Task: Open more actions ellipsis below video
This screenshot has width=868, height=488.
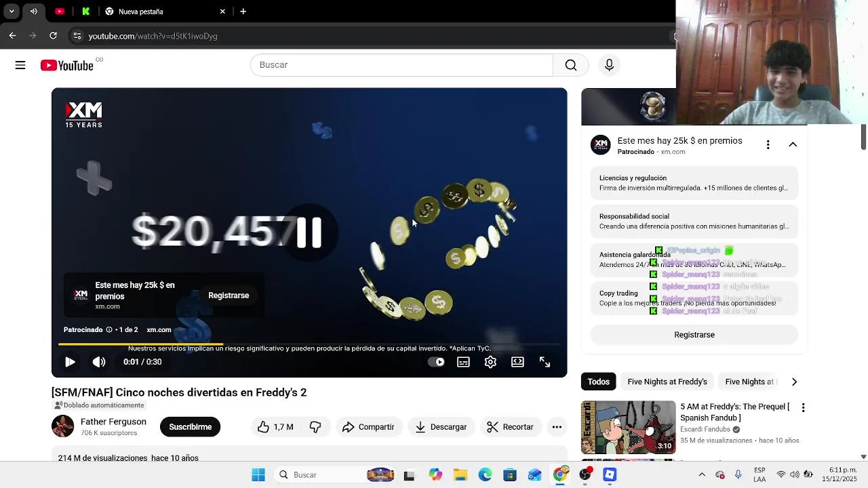Action: tap(557, 427)
